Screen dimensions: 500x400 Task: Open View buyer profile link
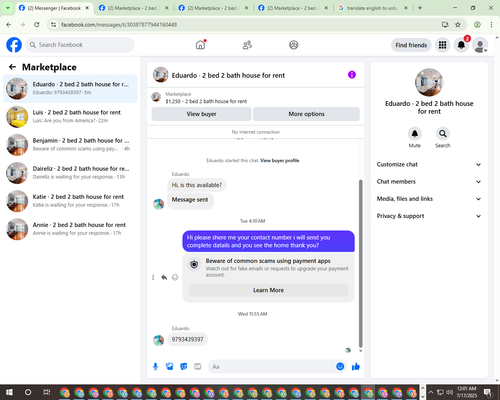[279, 161]
